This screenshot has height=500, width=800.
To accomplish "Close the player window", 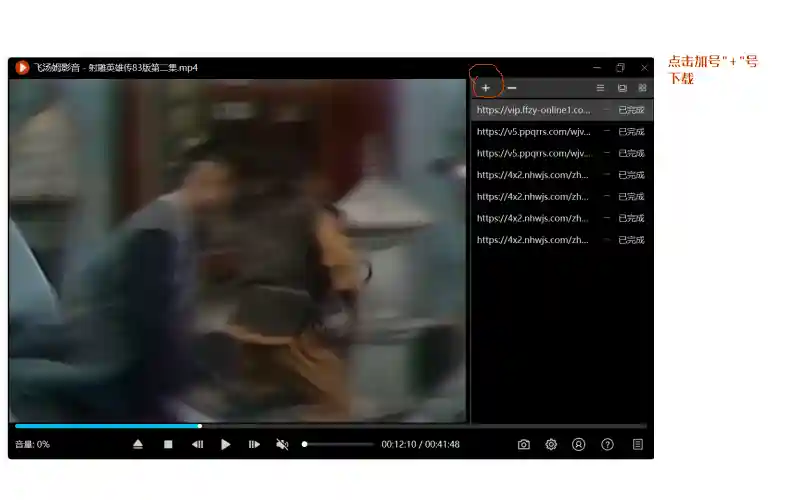I will (x=644, y=67).
